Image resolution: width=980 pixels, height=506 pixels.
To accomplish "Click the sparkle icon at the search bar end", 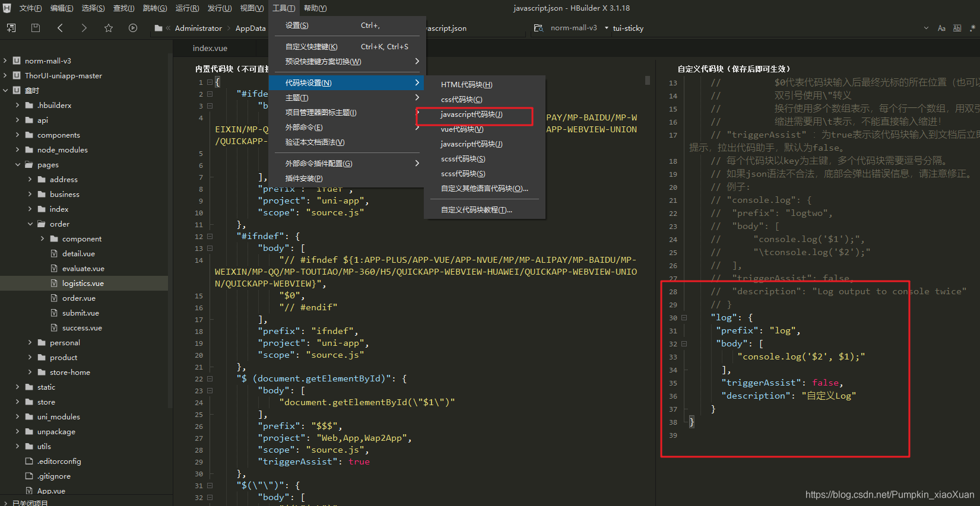I will tap(972, 28).
